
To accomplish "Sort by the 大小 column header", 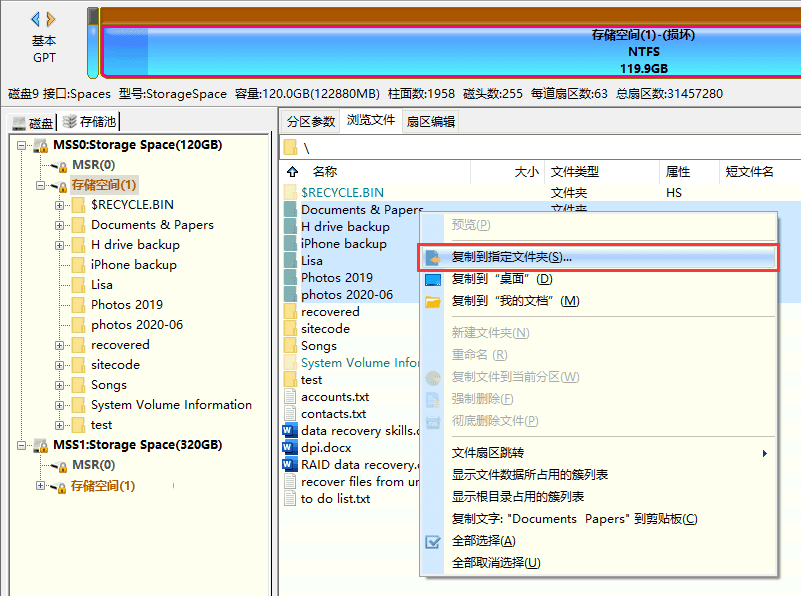I will (508, 172).
